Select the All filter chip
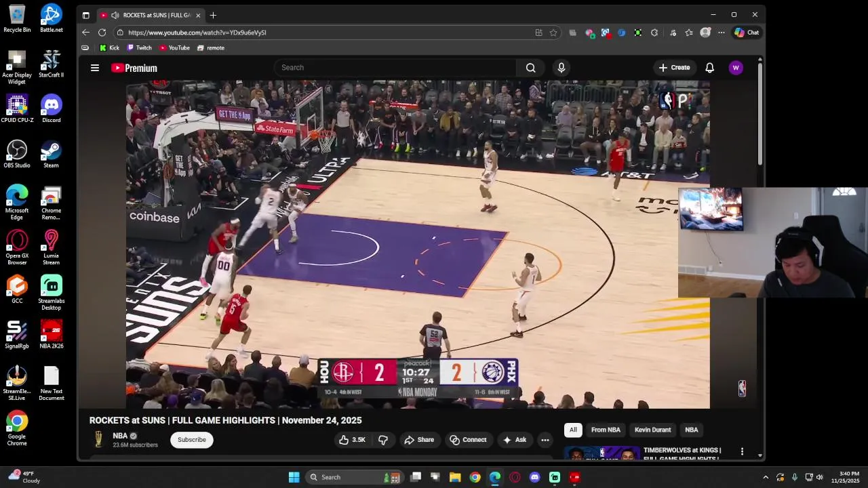Screen dimensions: 868x488 pos(573,430)
